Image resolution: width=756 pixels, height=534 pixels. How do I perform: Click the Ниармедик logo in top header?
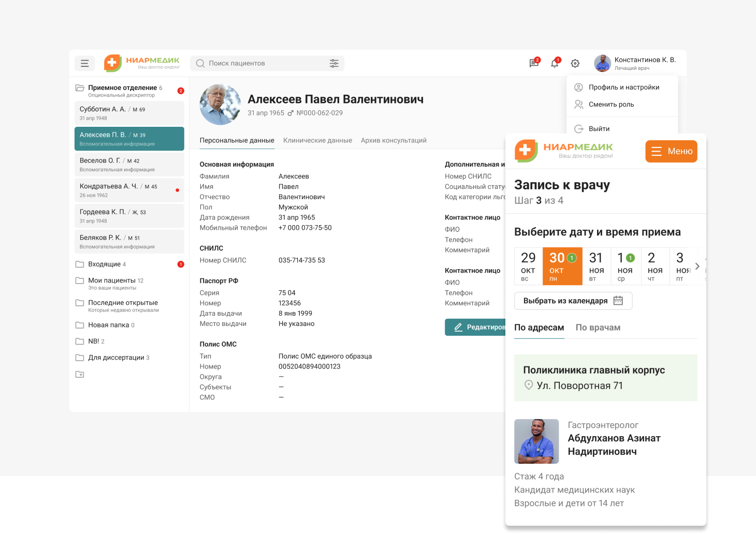142,63
